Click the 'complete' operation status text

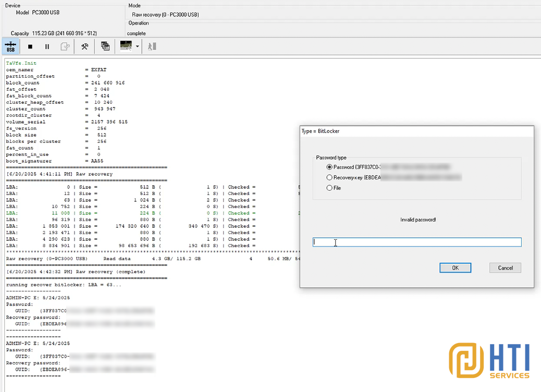tap(136, 33)
